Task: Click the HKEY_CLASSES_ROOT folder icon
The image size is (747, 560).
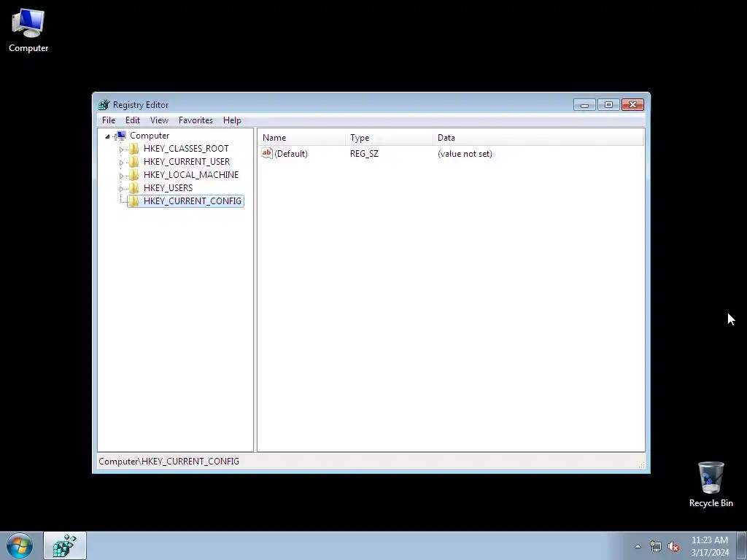Action: point(134,149)
